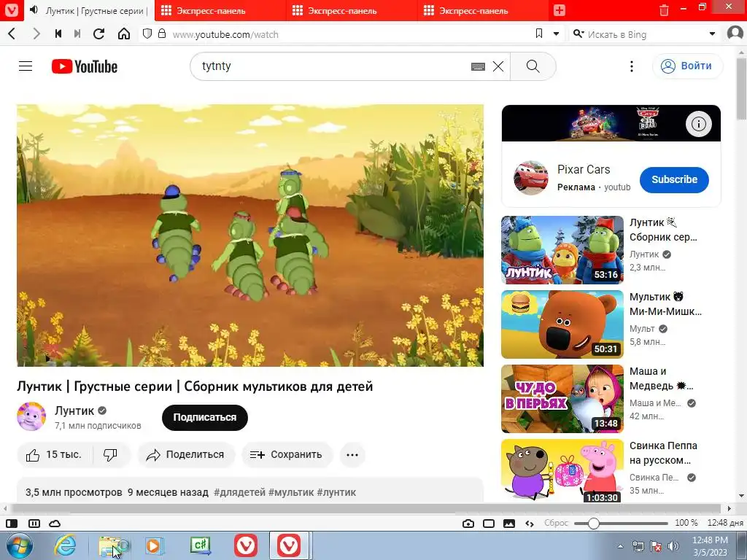The width and height of the screenshot is (747, 560).
Task: Expand the address bar dropdown arrow
Action: click(556, 34)
